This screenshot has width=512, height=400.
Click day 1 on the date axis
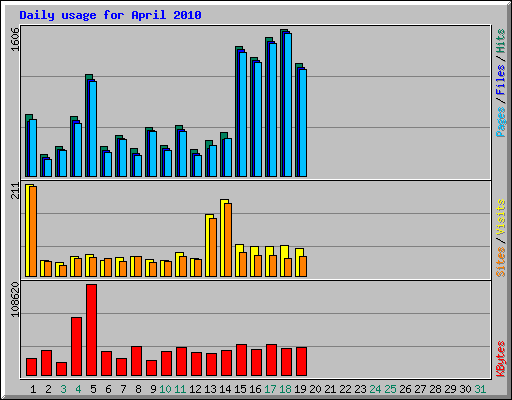tap(33, 389)
